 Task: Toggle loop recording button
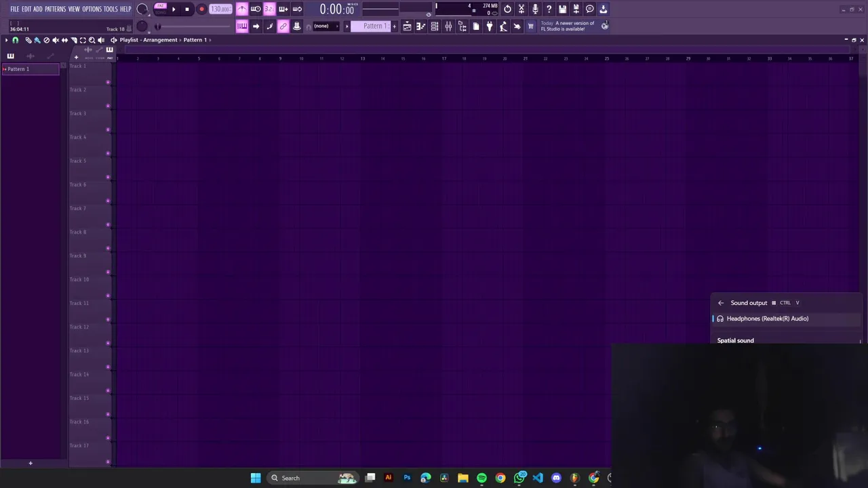tap(297, 9)
